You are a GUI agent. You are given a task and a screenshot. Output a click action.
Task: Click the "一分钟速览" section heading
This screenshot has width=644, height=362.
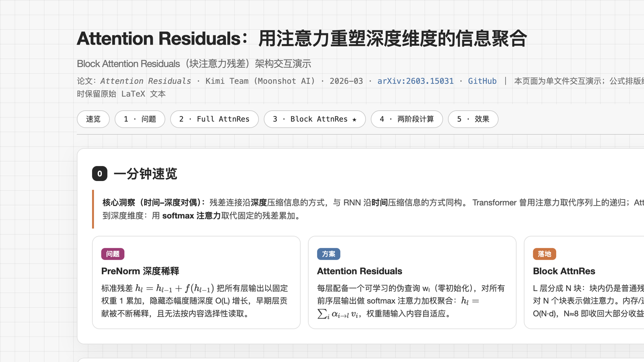[145, 174]
